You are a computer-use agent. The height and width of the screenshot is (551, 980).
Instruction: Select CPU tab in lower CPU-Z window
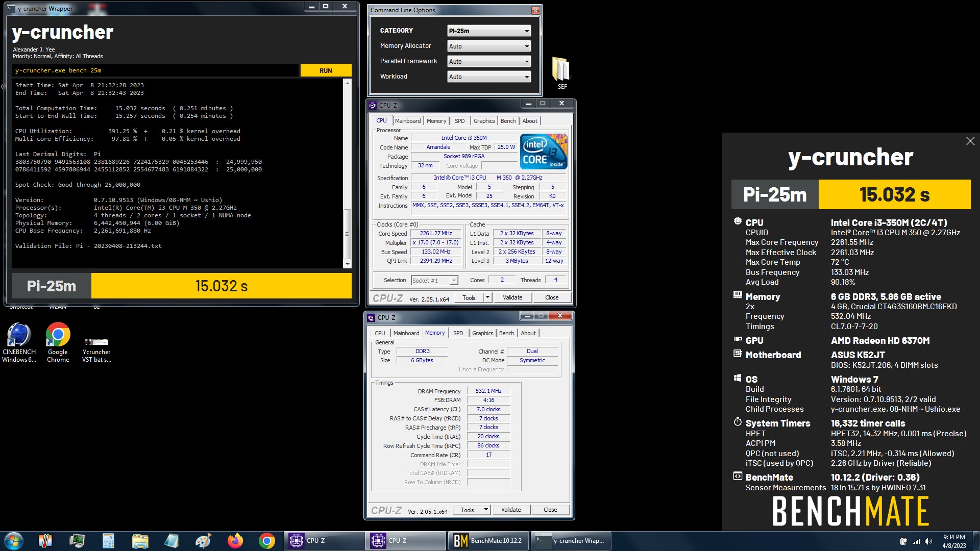click(380, 333)
